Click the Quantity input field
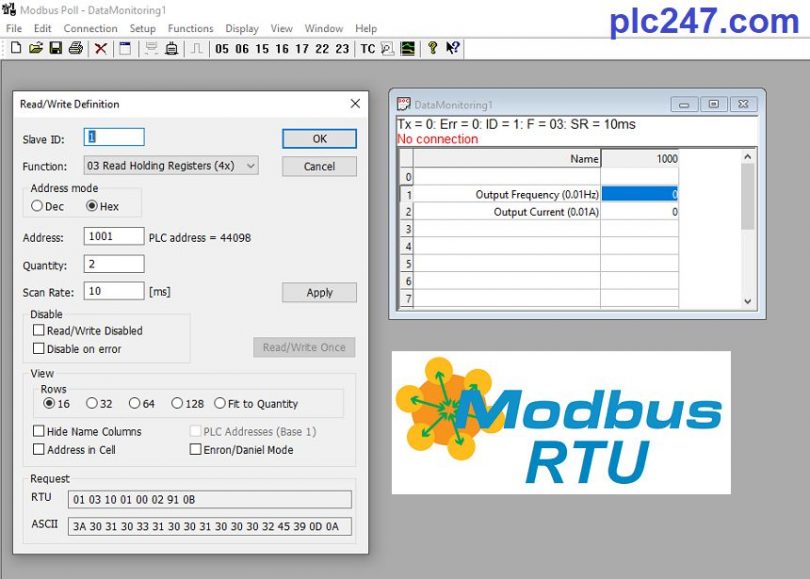This screenshot has width=810, height=579. coord(114,264)
